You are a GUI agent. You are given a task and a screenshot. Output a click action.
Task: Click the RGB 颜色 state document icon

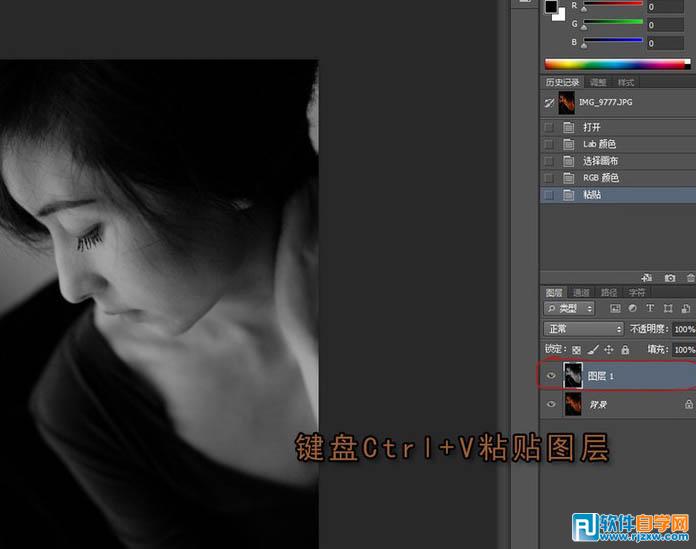point(569,178)
